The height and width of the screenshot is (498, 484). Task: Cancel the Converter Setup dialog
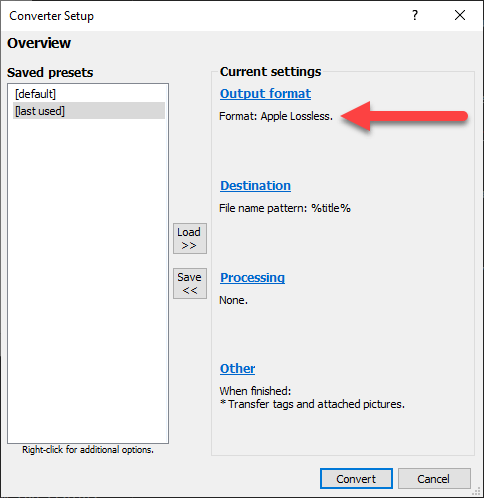(434, 479)
